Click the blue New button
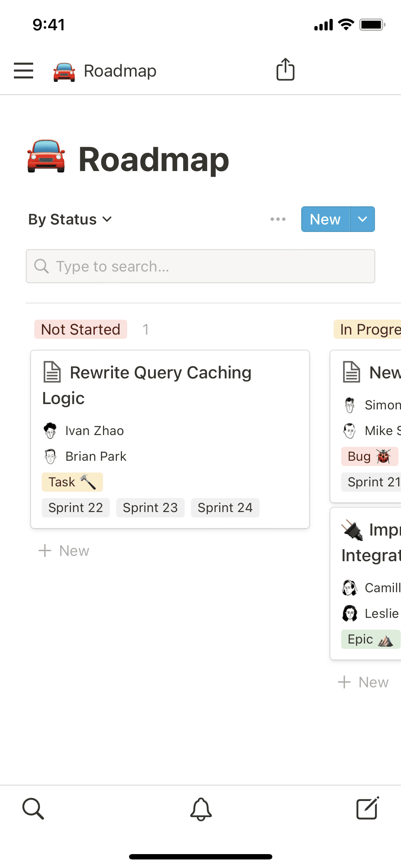The width and height of the screenshot is (401, 868). click(x=325, y=219)
